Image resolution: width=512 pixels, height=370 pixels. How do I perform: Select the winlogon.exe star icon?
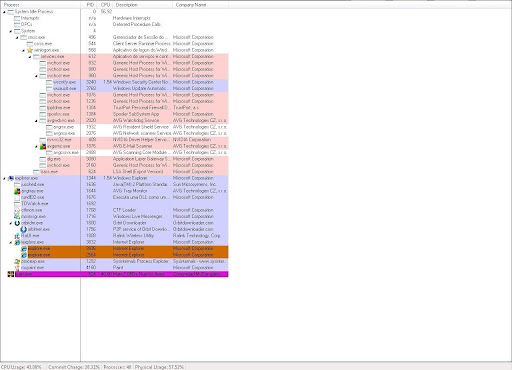coord(30,50)
